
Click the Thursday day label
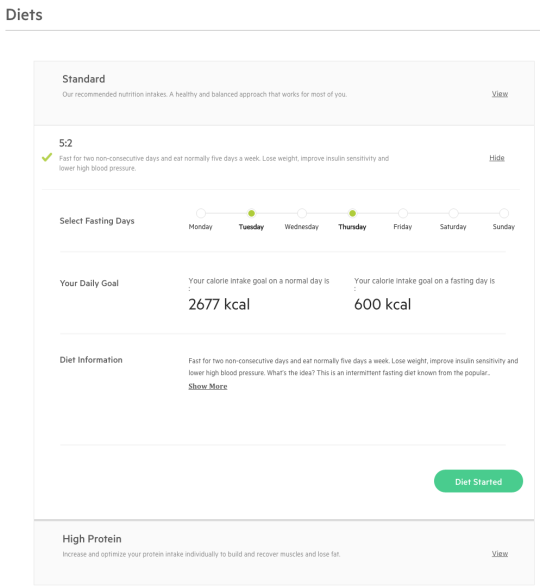coord(352,227)
